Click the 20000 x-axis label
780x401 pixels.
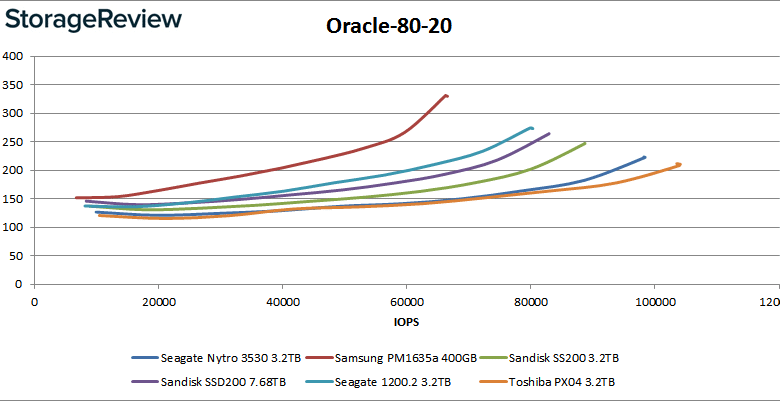pos(158,301)
